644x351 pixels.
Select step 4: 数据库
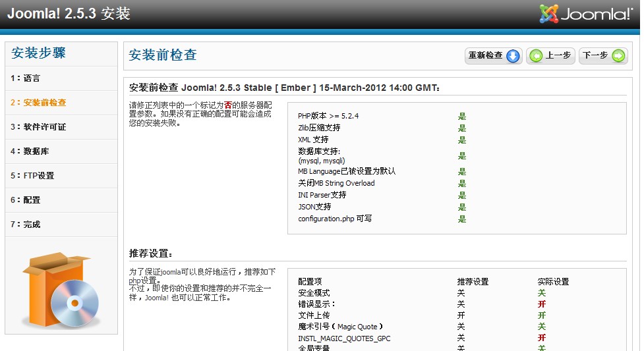(61, 151)
